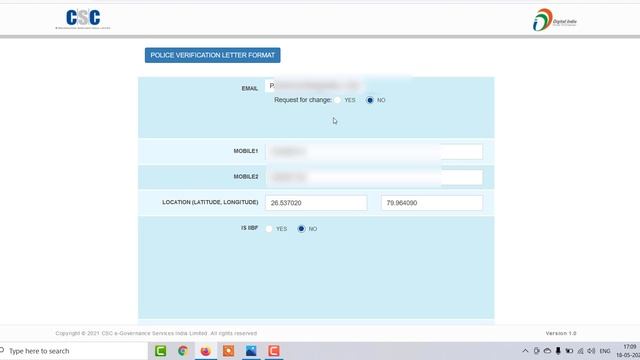Click the IS IIBF label
This screenshot has height=360, width=640.
tap(249, 228)
